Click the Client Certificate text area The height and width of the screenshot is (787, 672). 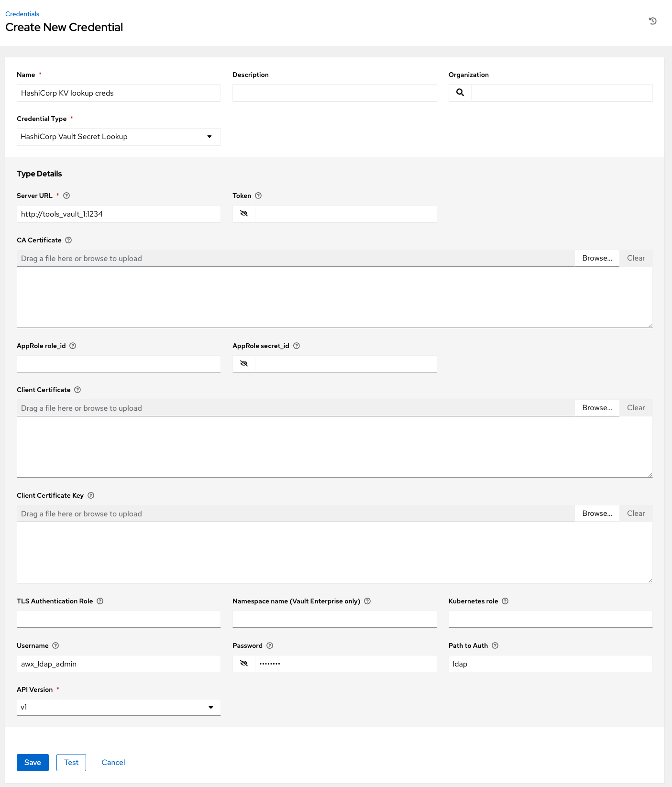tap(335, 447)
